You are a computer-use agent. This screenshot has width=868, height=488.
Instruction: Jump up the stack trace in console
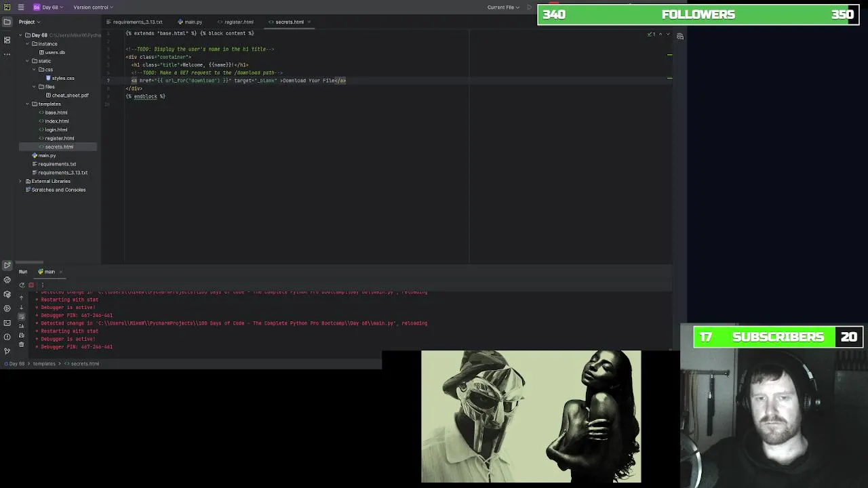point(21,298)
